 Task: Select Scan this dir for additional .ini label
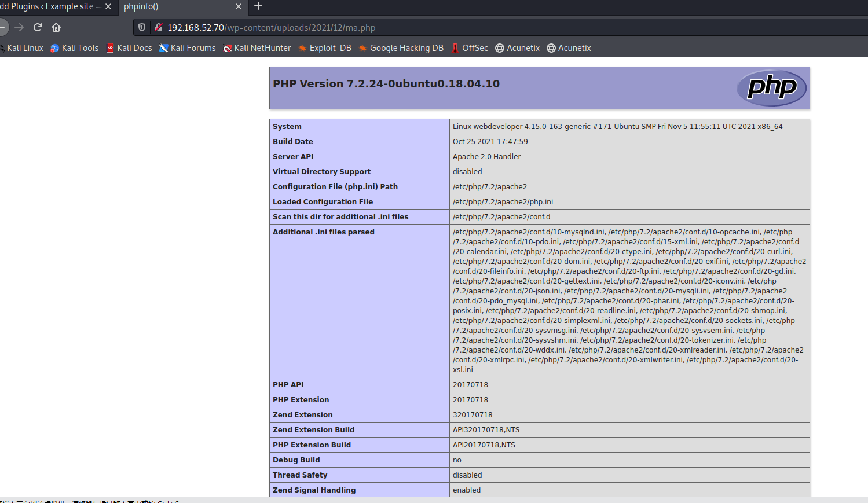click(340, 217)
